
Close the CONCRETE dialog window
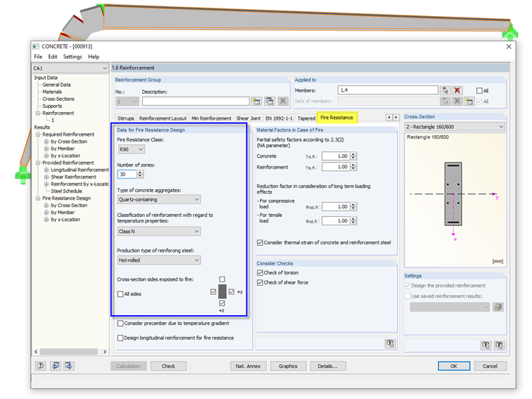[509, 46]
